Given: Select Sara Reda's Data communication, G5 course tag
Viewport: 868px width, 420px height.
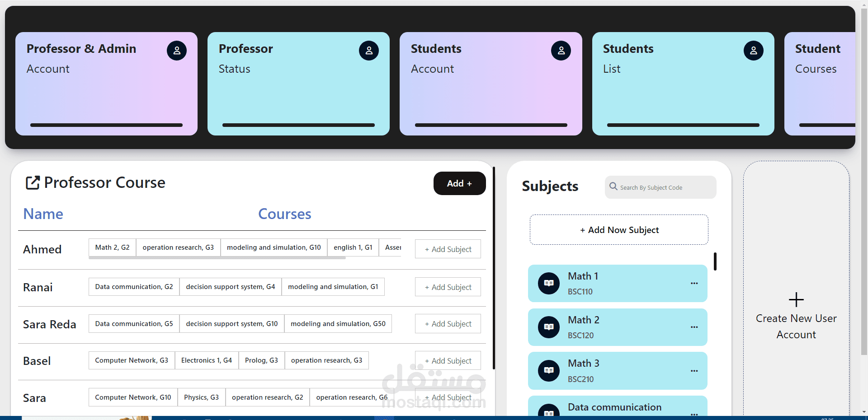Looking at the screenshot, I should click(x=134, y=324).
